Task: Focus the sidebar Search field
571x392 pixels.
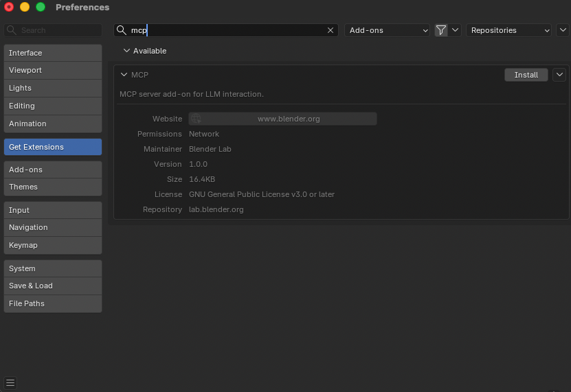Action: pos(53,30)
